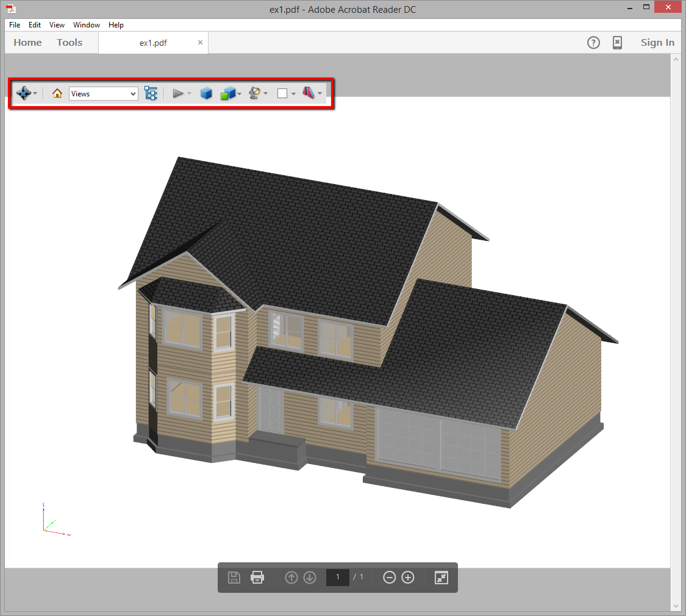Viewport: 686px width, 616px height.
Task: Switch to the Tools tab
Action: click(69, 42)
